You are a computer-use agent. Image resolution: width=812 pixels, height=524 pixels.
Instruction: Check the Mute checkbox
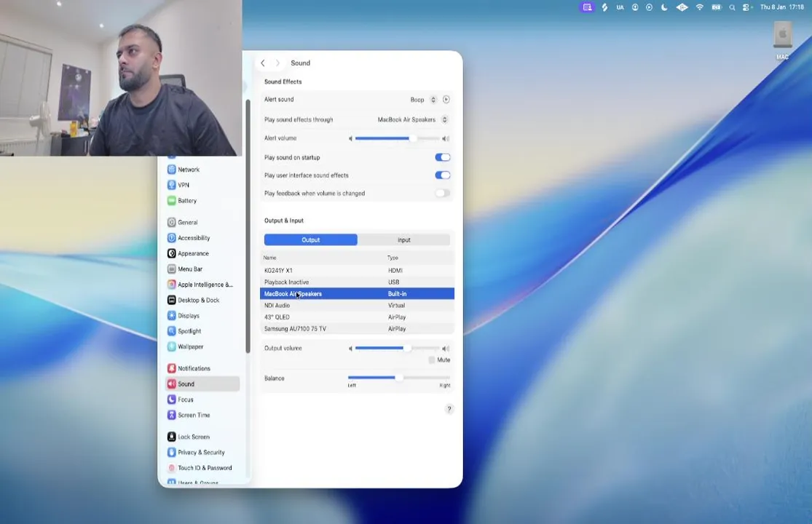[x=432, y=360]
